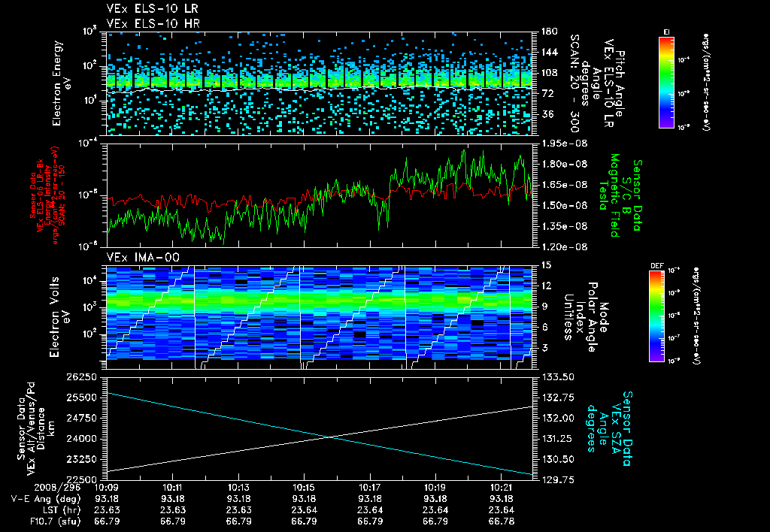Click magnetic field tick '1.65e-08'
The width and height of the screenshot is (770, 532).
coord(564,185)
